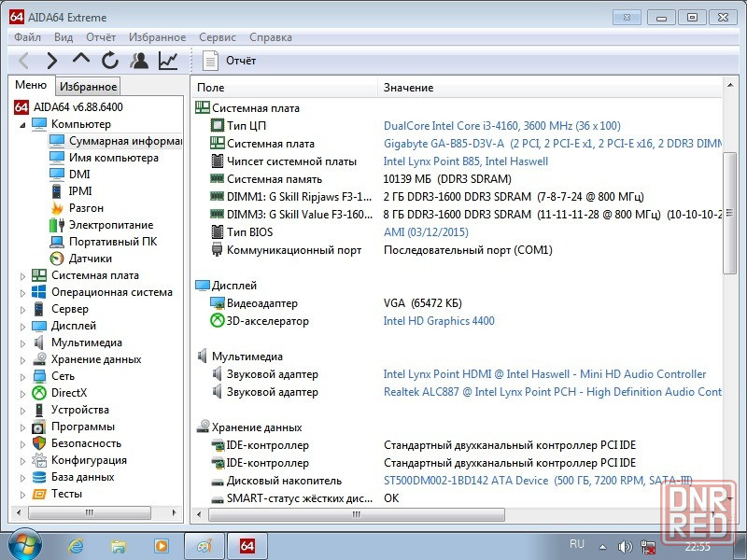Click the right pane horizontal scrollbar thumb
Screen dimensions: 747x560
click(357, 514)
